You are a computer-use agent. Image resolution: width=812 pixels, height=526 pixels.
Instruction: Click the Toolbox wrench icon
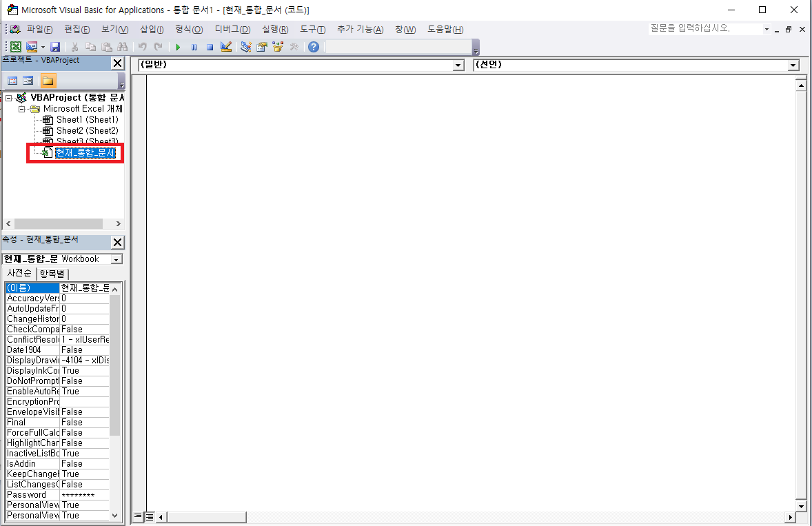point(294,47)
